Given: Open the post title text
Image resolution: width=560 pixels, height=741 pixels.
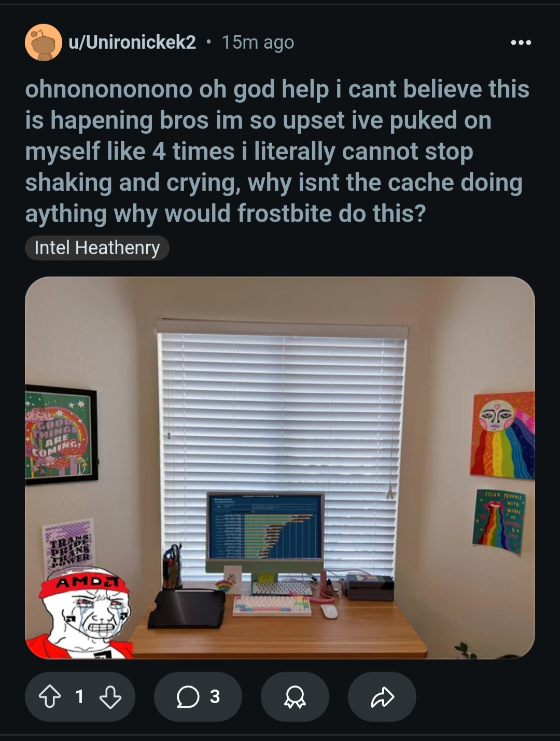Looking at the screenshot, I should coord(277,152).
